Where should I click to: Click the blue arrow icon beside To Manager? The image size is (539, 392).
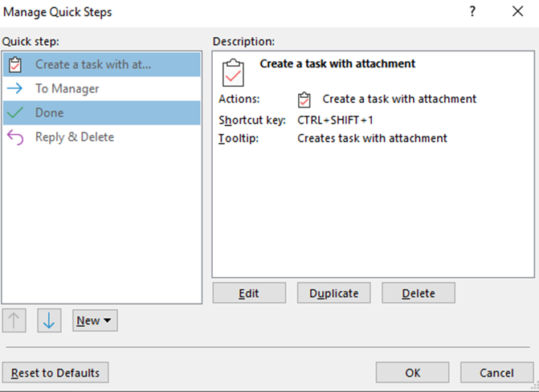click(x=15, y=89)
